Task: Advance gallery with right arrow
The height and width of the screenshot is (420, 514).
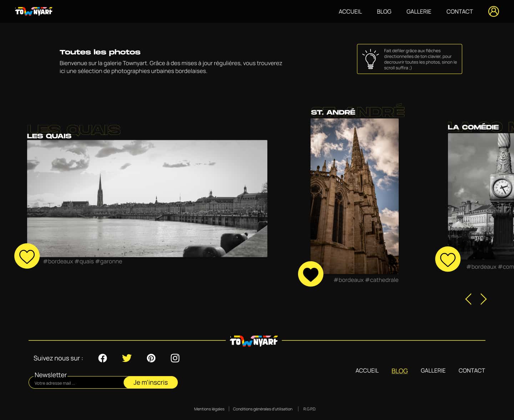Action: pyautogui.click(x=483, y=299)
